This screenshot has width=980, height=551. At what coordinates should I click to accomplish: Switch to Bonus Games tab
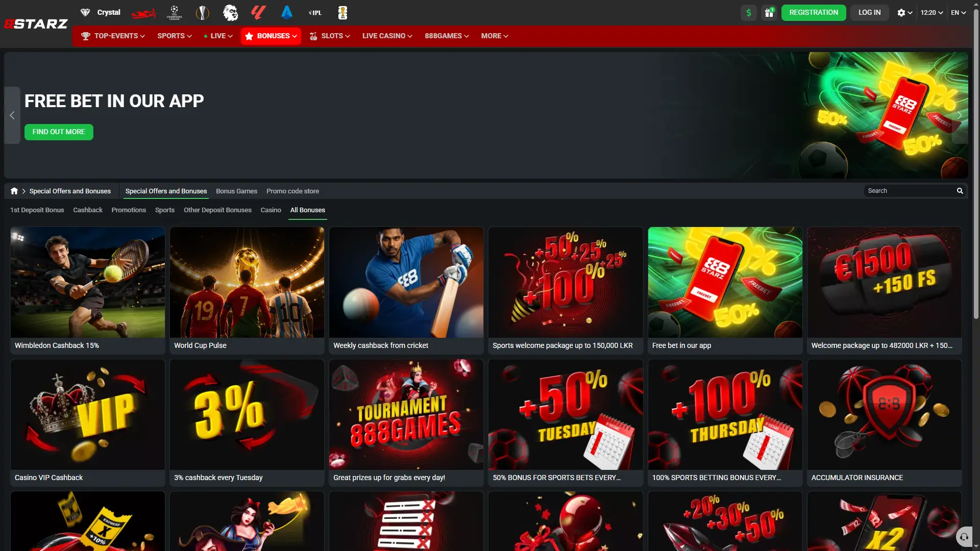(236, 191)
